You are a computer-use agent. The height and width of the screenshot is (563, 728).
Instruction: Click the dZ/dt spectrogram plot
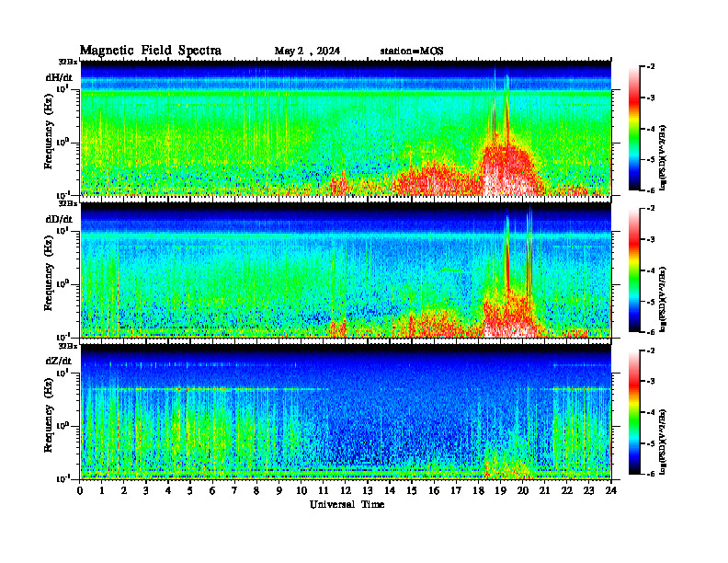[x=346, y=412]
